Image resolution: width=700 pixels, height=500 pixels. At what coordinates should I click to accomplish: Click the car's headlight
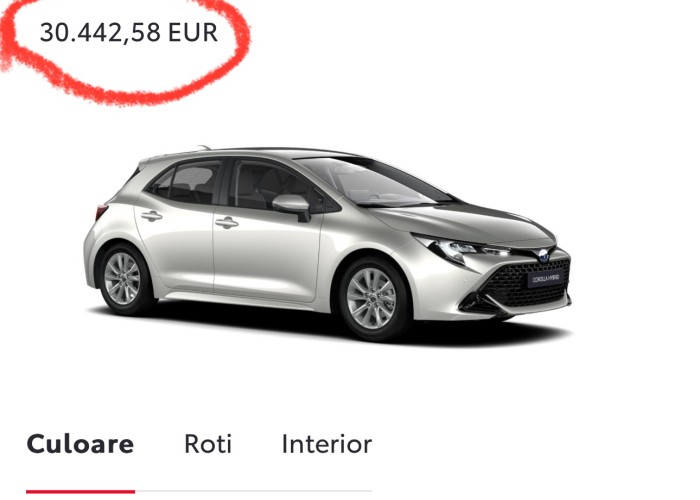point(460,249)
